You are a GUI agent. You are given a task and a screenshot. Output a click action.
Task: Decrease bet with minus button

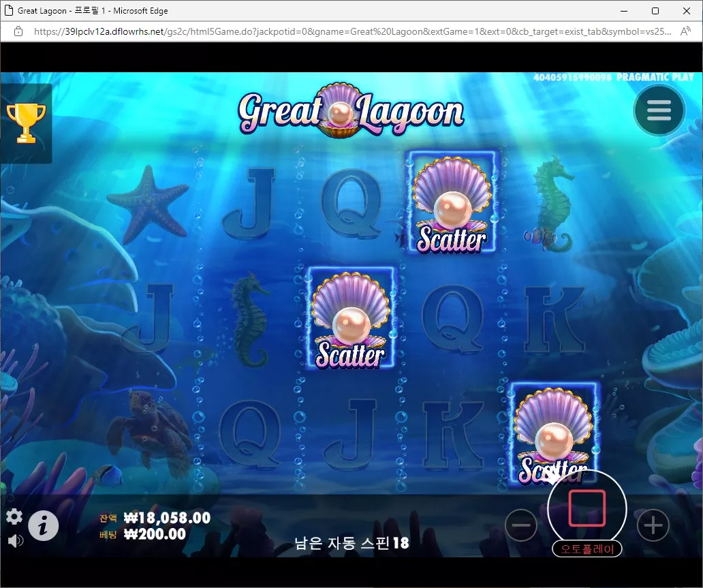[x=521, y=525]
